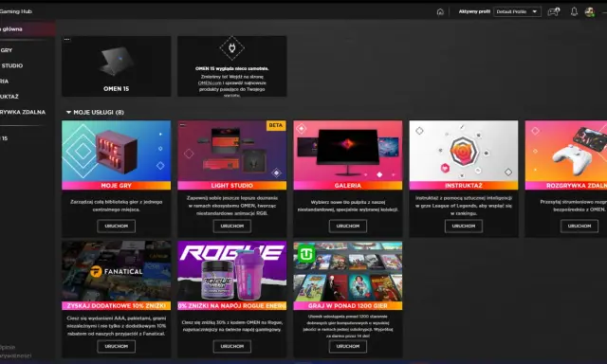Open STUDIO in the sidebar
The image size is (607, 364).
point(12,65)
